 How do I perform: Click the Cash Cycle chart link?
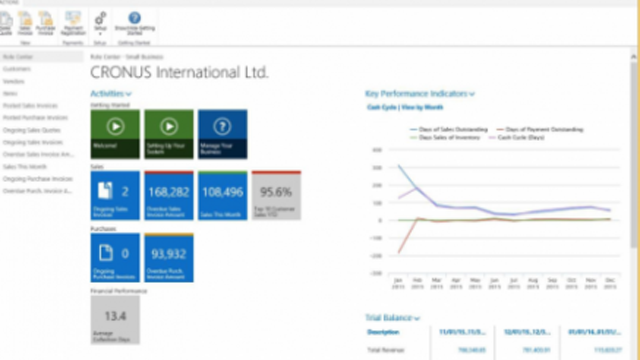tap(382, 107)
